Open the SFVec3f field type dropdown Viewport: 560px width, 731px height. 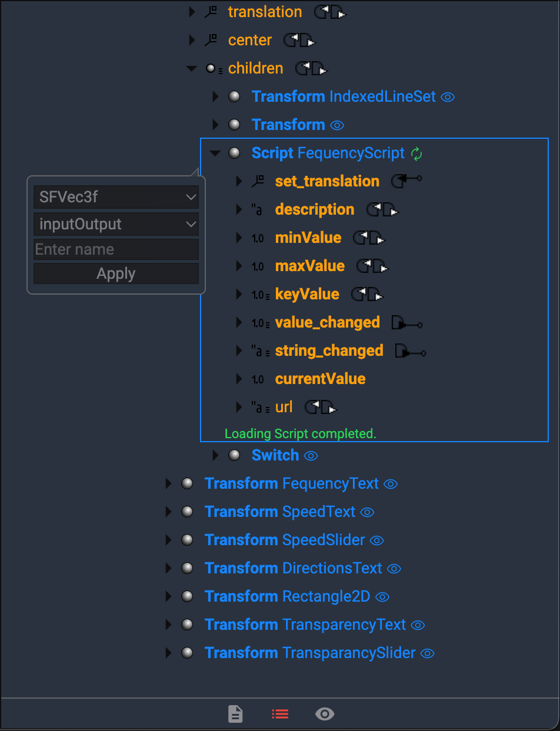116,198
